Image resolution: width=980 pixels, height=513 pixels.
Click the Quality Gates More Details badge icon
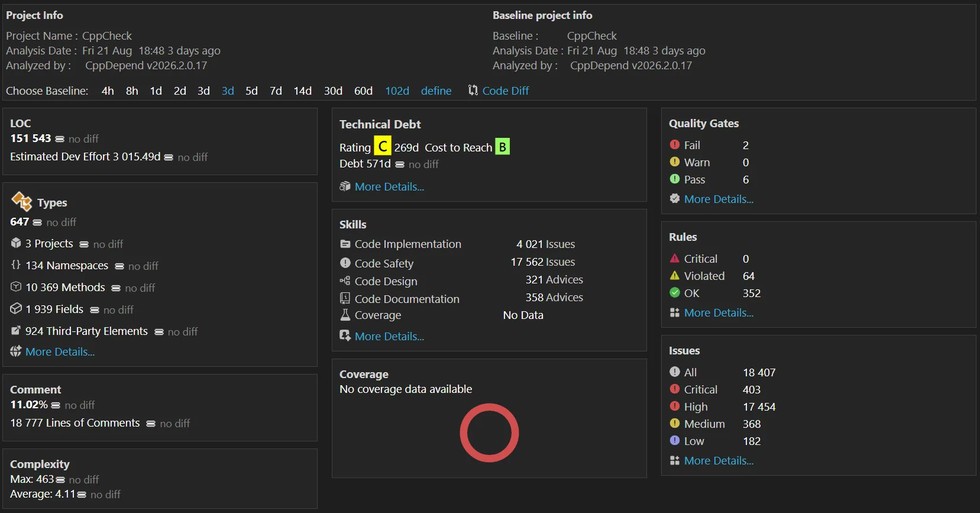[x=674, y=198]
